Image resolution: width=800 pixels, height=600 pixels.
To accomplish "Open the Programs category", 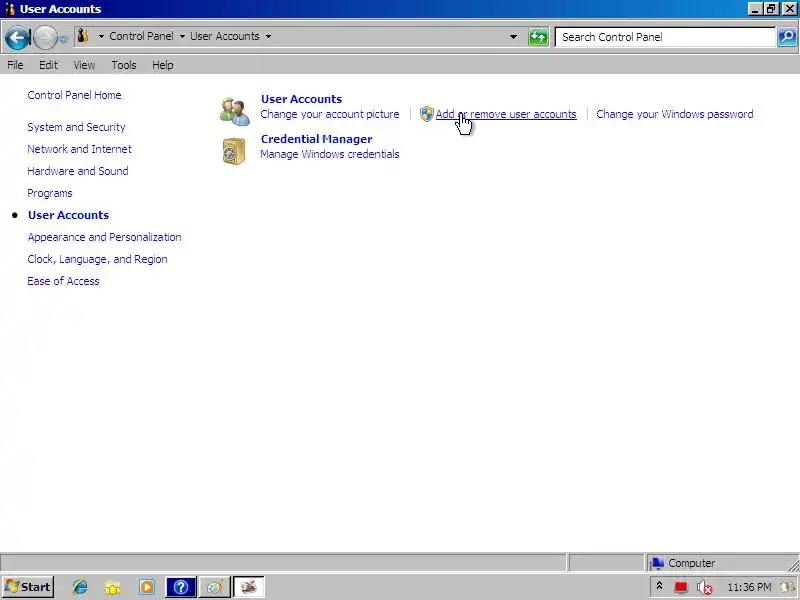I will coord(50,193).
